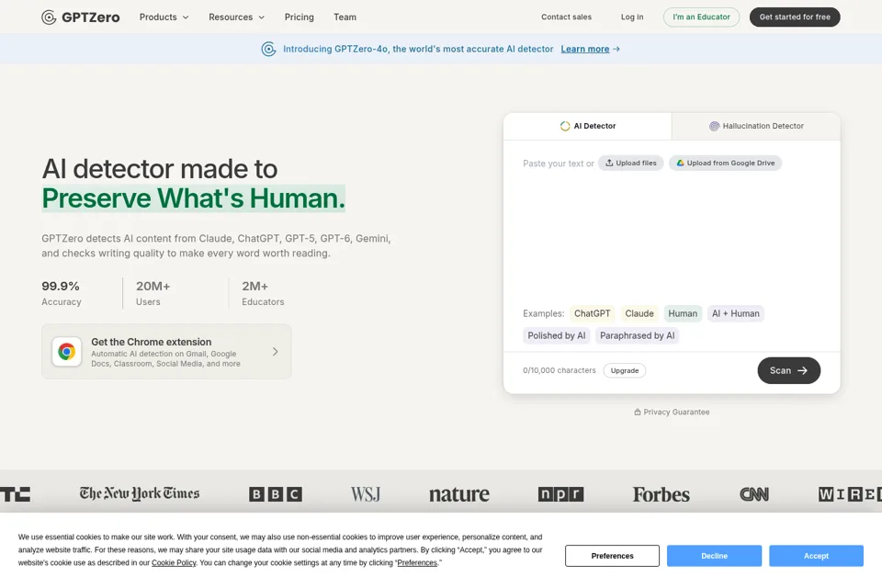Click the Preserve What's Human headline
Viewport: 882px width, 588px height.
(194, 198)
